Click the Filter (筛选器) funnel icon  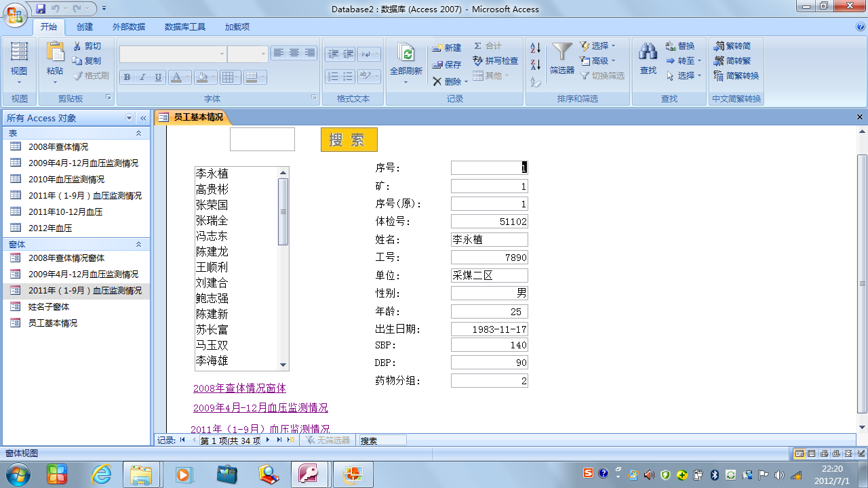tap(561, 53)
